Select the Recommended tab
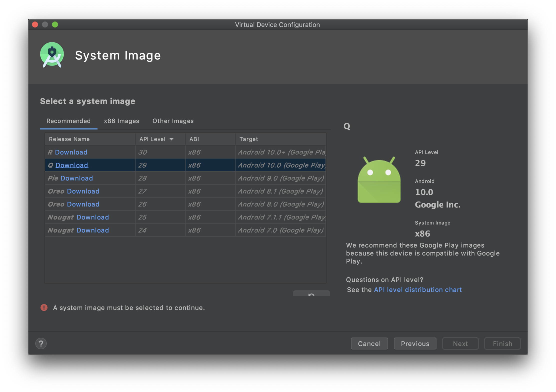Viewport: 556px width, 392px height. point(68,121)
